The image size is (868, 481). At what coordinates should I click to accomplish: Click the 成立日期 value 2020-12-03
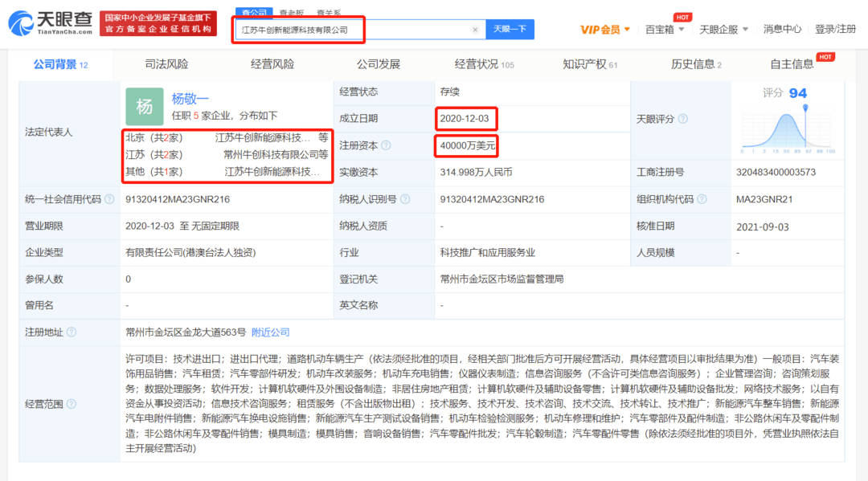click(465, 118)
